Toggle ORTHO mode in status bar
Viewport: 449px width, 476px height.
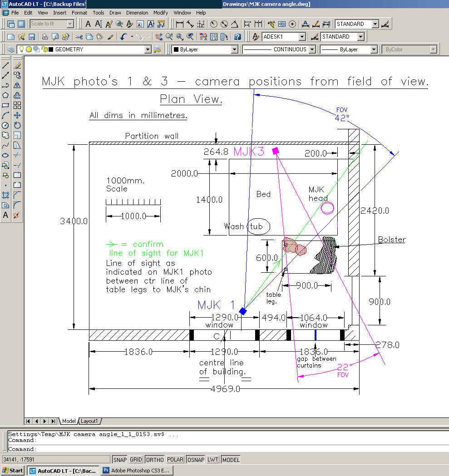[155, 460]
